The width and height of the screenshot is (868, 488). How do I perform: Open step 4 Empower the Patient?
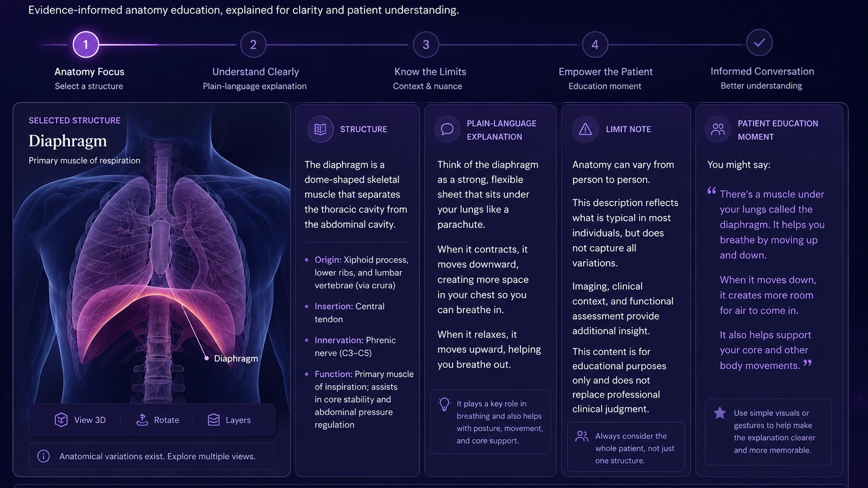point(595,44)
